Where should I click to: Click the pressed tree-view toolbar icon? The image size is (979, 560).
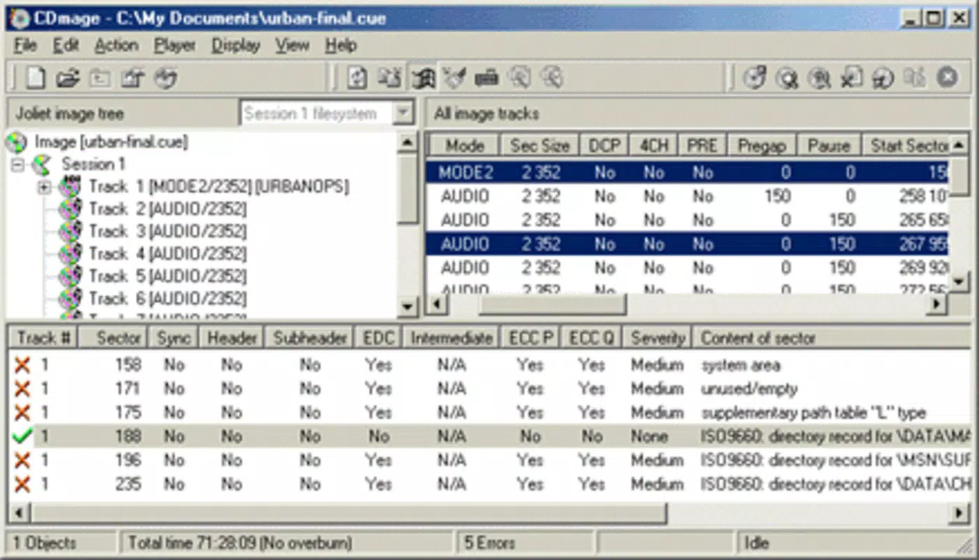(x=423, y=78)
